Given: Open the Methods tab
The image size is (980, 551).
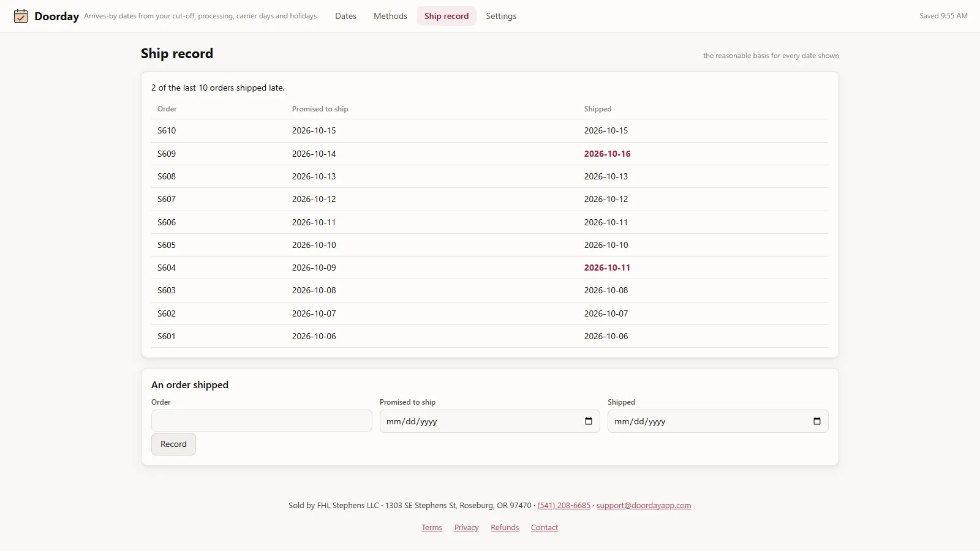Looking at the screenshot, I should (x=390, y=16).
